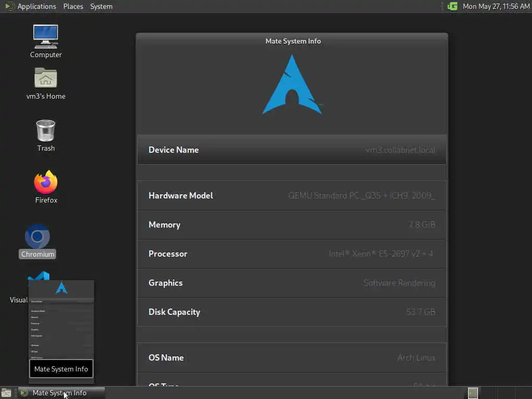The image size is (532, 399).
Task: Click the vm3.collabnet.local device name value
Action: click(401, 150)
